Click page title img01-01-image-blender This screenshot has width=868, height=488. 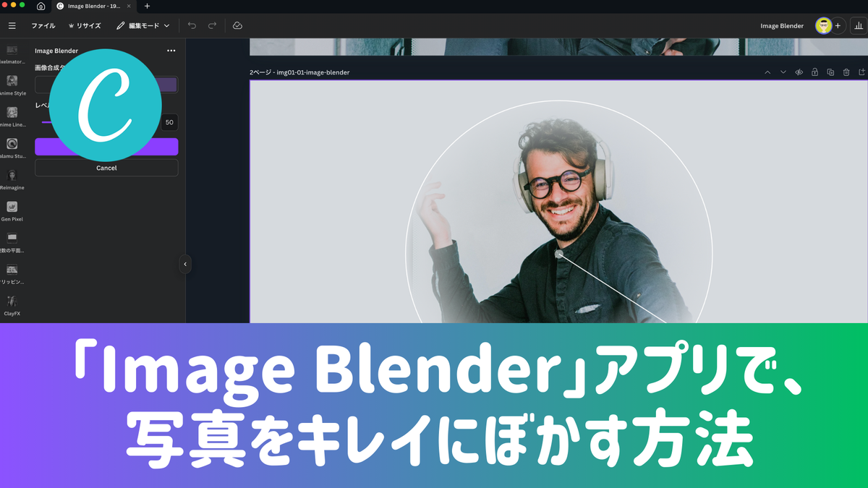click(313, 72)
